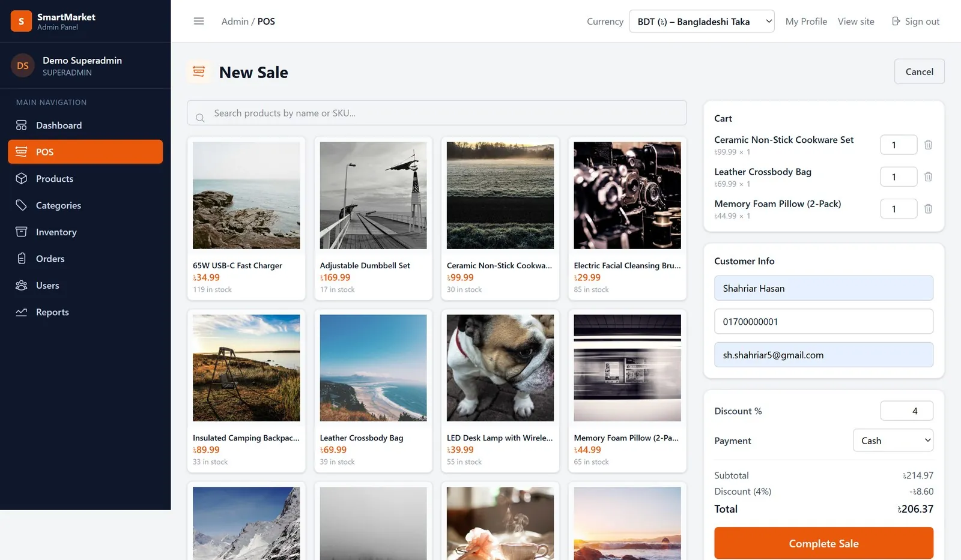The height and width of the screenshot is (560, 961).
Task: Open the Currency dropdown
Action: click(702, 22)
